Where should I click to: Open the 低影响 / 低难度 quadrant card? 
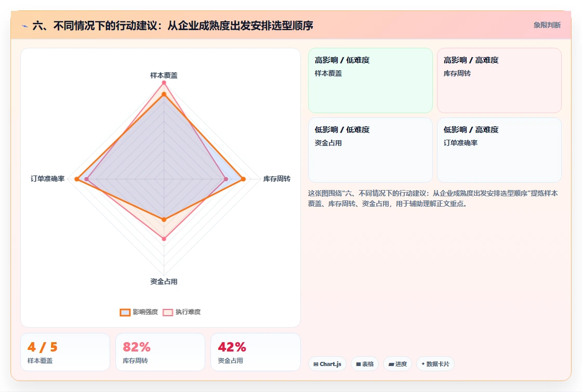tap(371, 150)
